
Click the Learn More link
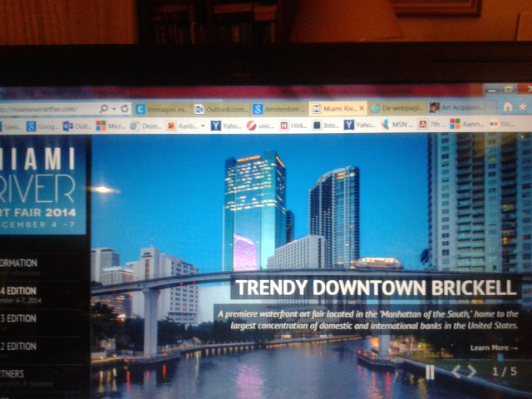(493, 347)
